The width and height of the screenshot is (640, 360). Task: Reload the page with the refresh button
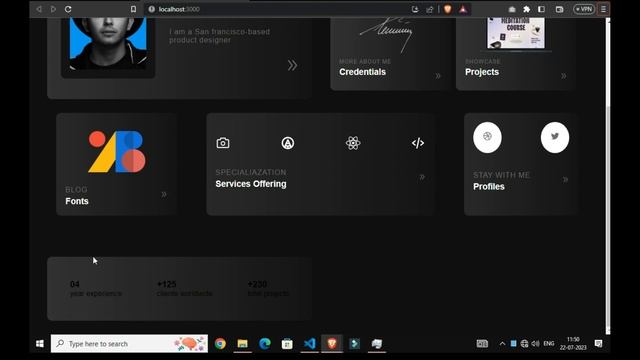68,9
